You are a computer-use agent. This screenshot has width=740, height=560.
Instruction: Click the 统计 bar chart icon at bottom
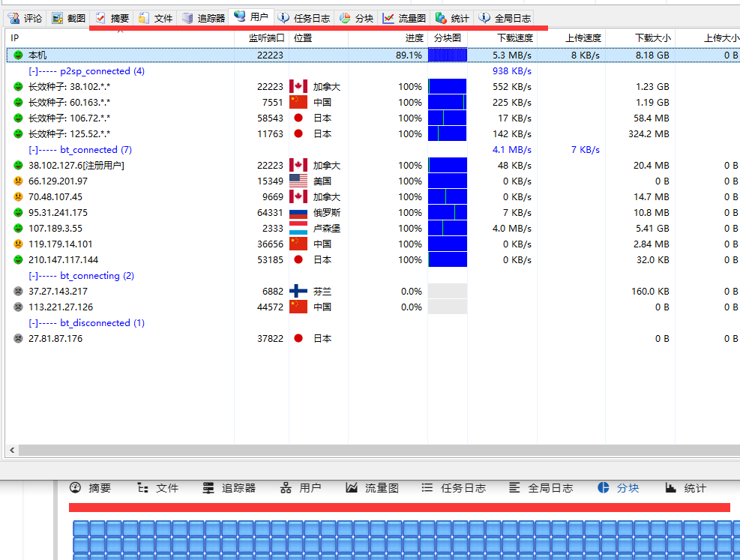point(671,488)
